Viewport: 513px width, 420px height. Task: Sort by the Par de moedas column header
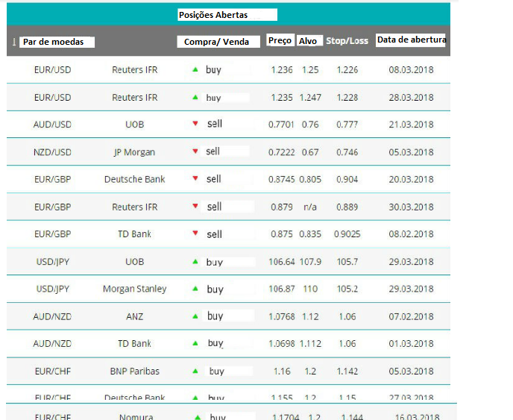[x=57, y=42]
